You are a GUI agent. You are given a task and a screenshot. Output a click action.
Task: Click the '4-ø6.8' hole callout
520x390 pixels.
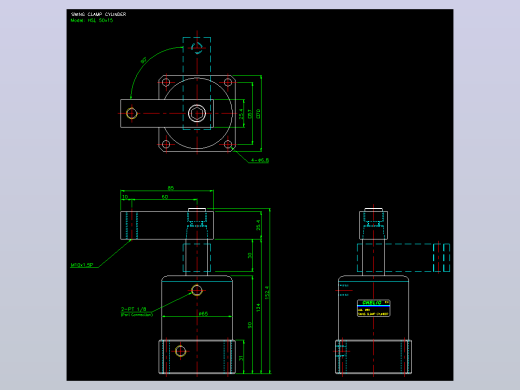[x=260, y=160]
